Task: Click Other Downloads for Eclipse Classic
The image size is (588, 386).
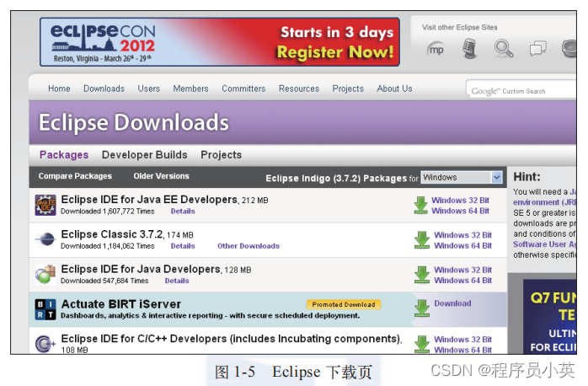Action: (249, 246)
